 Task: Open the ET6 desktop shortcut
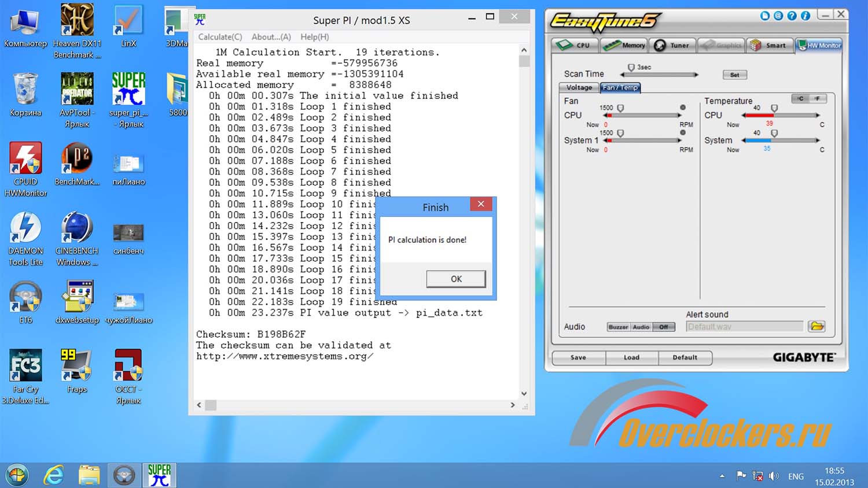click(25, 302)
